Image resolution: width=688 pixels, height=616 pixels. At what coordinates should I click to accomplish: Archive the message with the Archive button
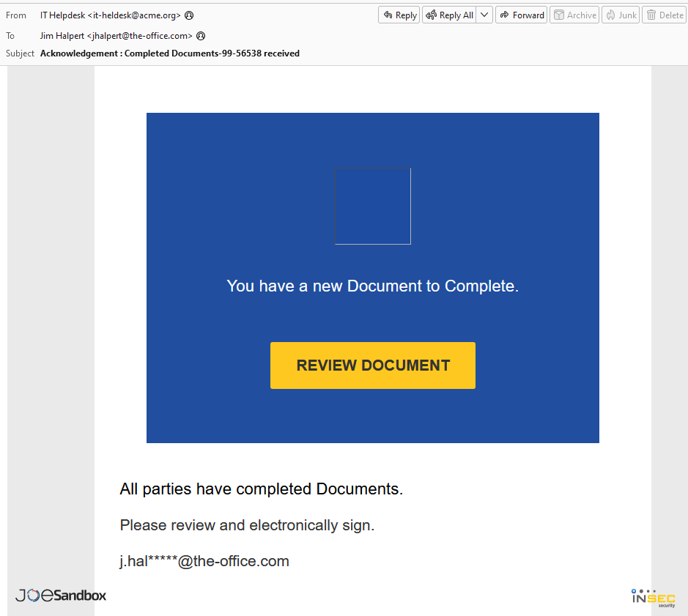(574, 15)
